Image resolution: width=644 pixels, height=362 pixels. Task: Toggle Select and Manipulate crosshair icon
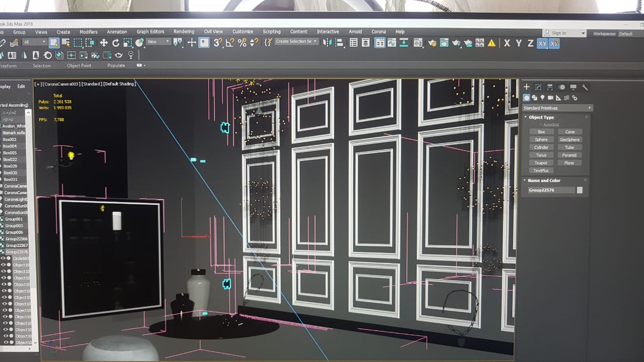(x=192, y=43)
